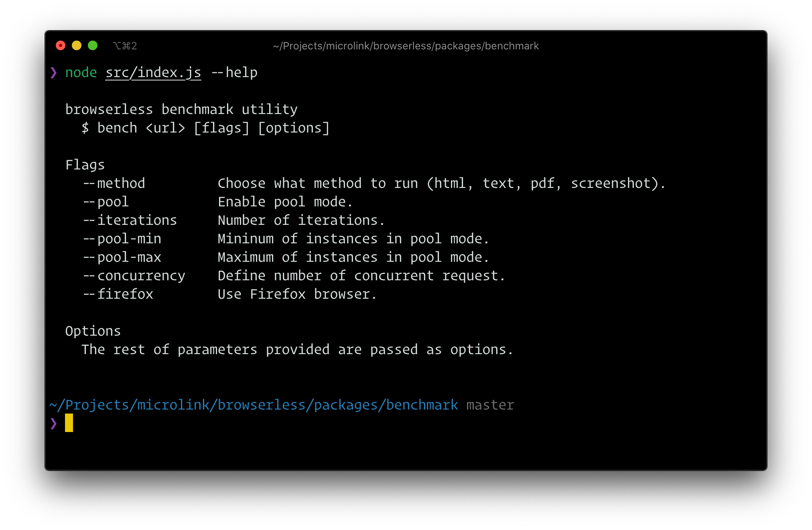The image size is (812, 530).
Task: Click the yellow minimize window button
Action: [77, 46]
